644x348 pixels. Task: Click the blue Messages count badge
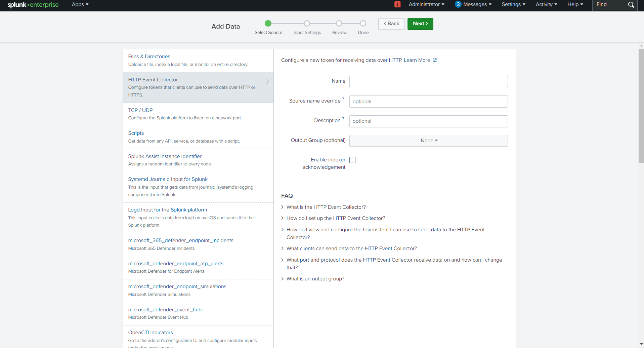tap(458, 4)
